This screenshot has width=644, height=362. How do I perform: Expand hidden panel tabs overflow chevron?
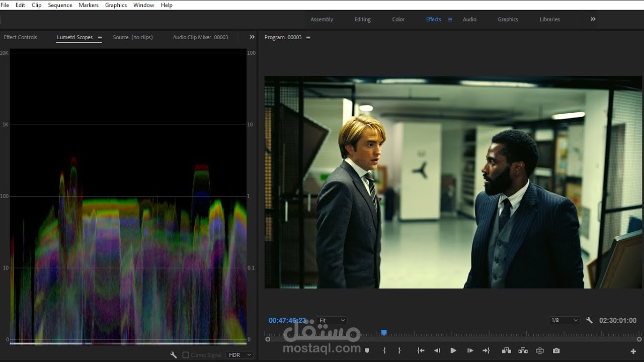point(252,37)
